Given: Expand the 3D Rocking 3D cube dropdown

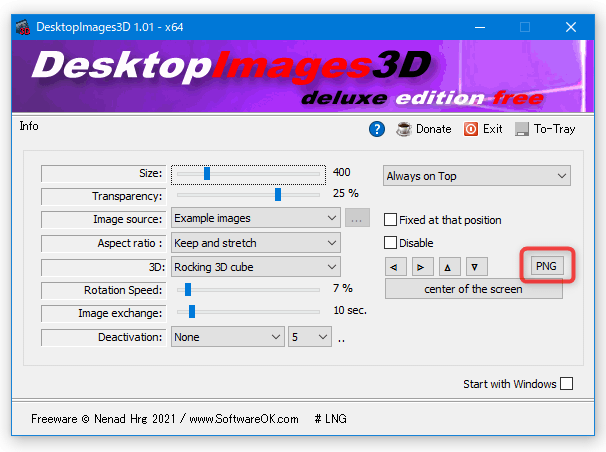Looking at the screenshot, I should point(255,267).
